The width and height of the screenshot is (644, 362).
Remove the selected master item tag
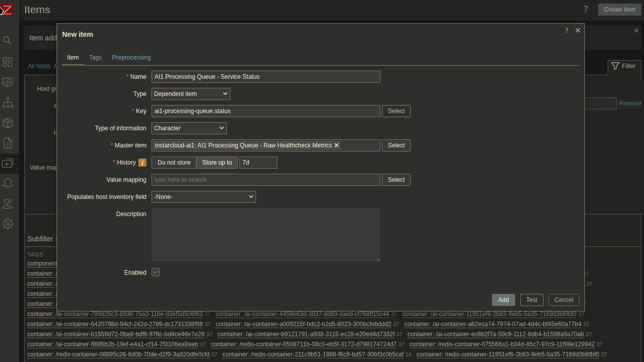[336, 145]
